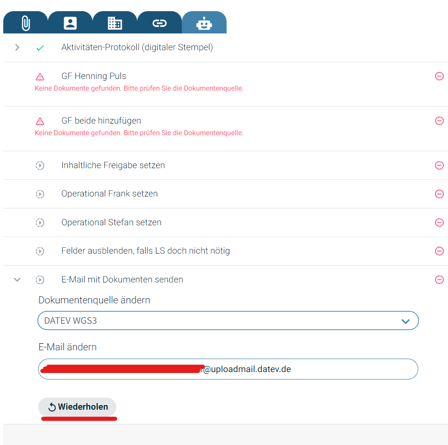Open the robot automation tab

coord(204,23)
